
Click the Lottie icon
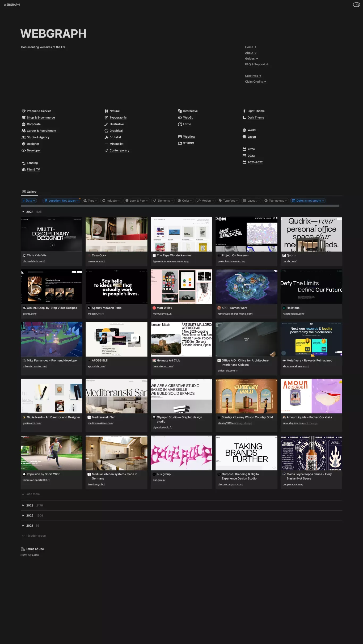point(180,124)
